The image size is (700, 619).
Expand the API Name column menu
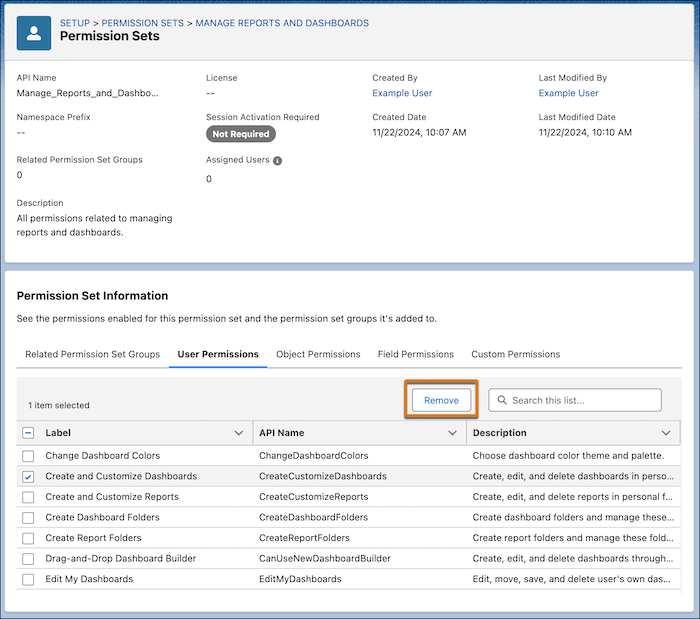click(452, 433)
